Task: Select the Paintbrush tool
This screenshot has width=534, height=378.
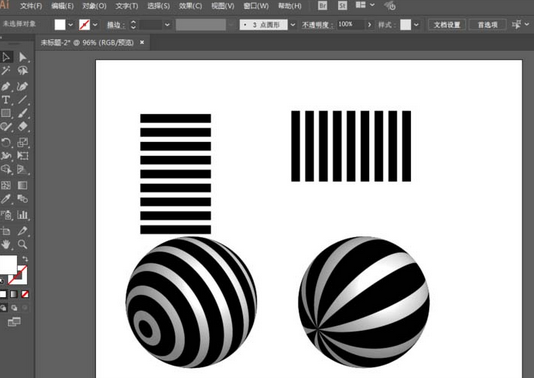Action: click(x=22, y=113)
